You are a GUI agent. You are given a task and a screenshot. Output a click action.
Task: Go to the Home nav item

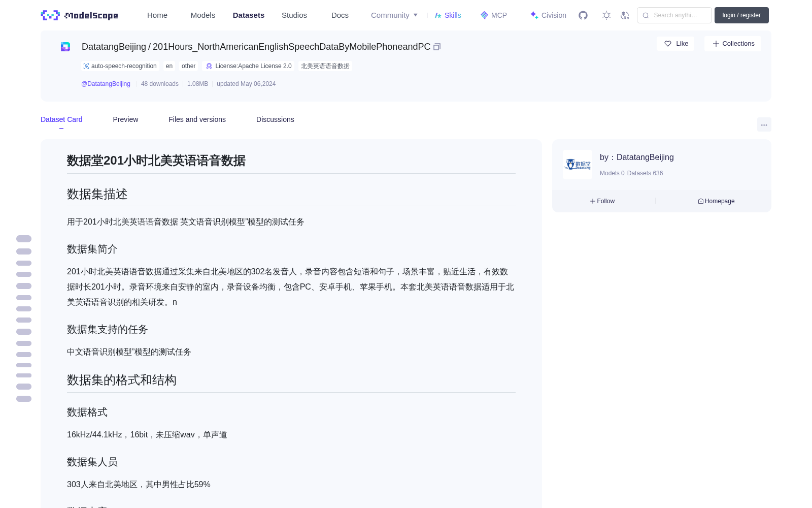pos(157,15)
